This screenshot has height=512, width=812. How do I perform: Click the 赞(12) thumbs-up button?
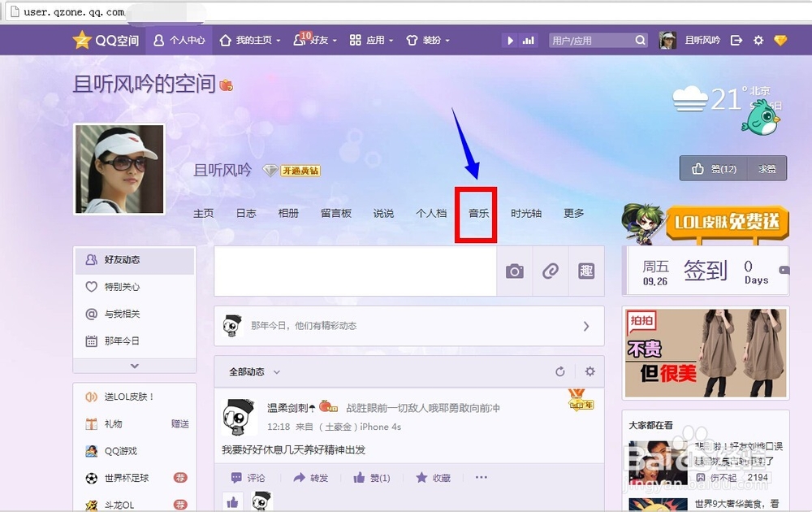click(714, 168)
